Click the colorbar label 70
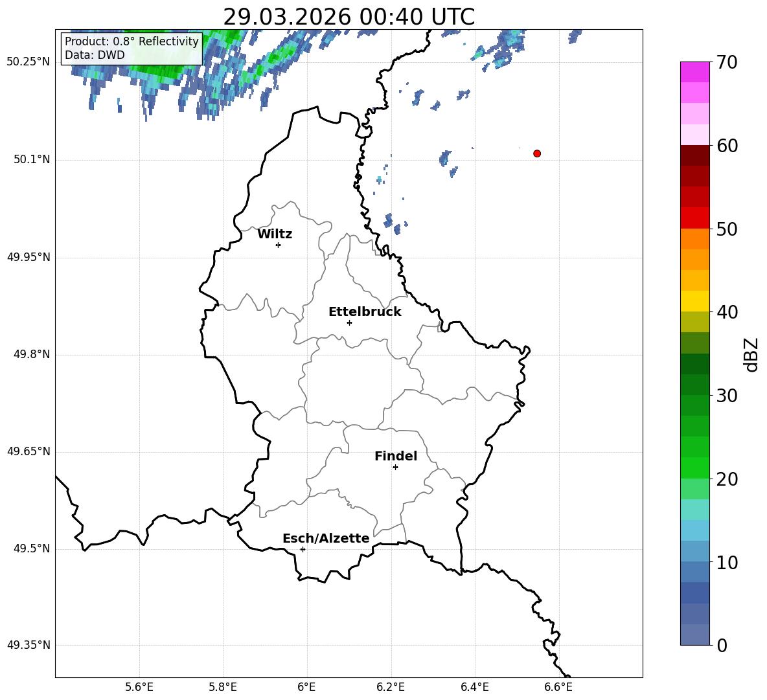This screenshot has width=767, height=700. pos(727,62)
